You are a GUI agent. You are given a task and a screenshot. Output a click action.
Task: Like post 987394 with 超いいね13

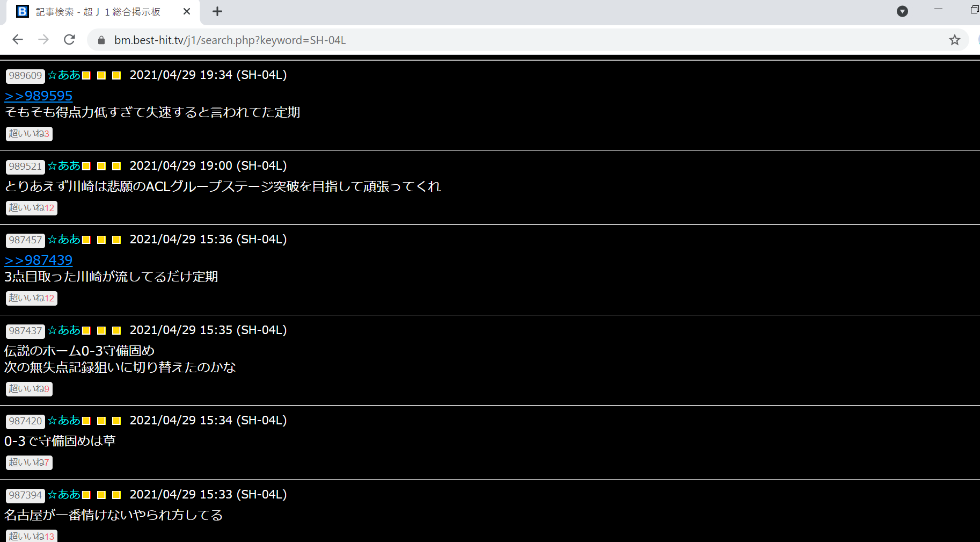(32, 536)
